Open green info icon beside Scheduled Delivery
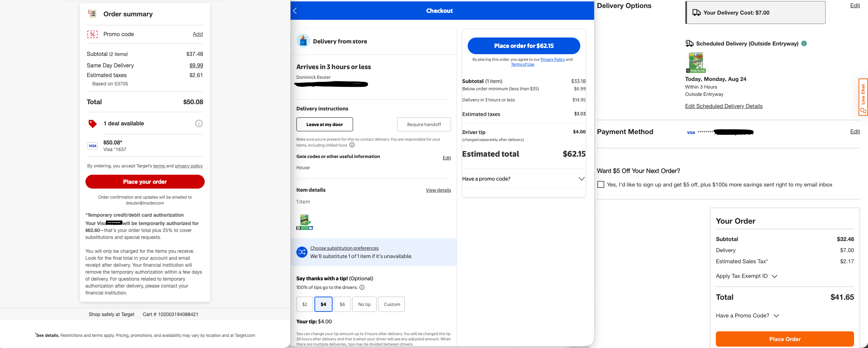 pyautogui.click(x=804, y=43)
